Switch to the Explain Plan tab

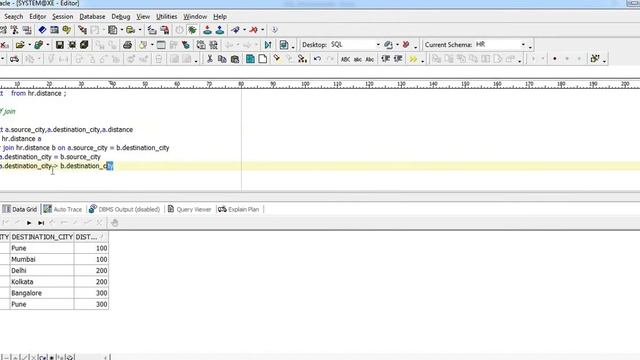point(239,209)
